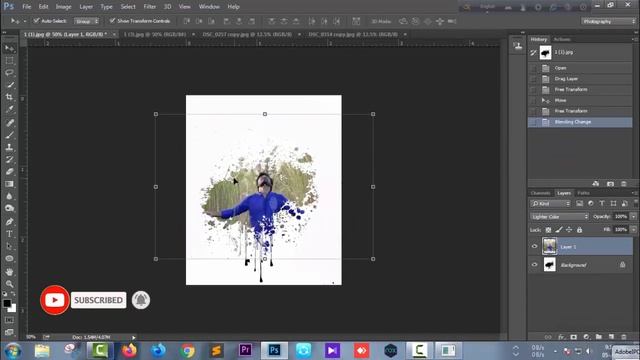The image size is (640, 360).
Task: Select the Drag Layer history state
Action: 580,78
